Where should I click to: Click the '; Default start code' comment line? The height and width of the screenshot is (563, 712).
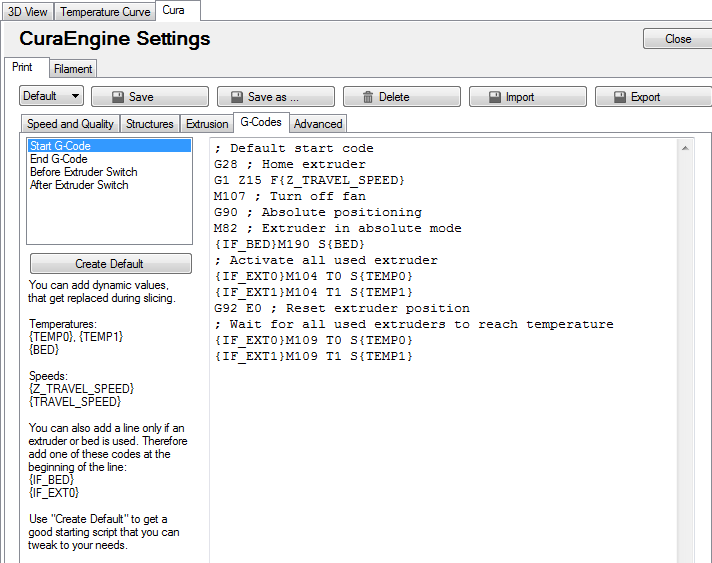(294, 148)
